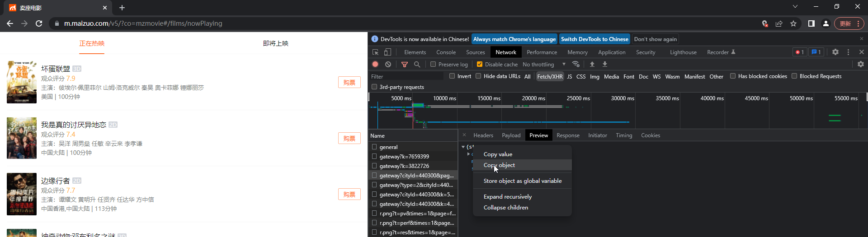868x237 pixels.
Task: Switch to 即将上映 tab on page
Action: (x=276, y=43)
